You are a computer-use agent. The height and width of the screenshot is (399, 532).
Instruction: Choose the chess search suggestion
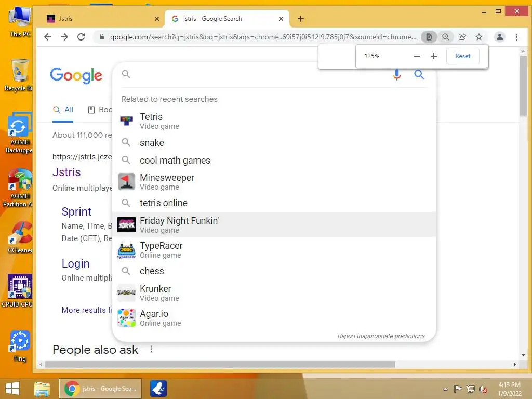click(274, 271)
